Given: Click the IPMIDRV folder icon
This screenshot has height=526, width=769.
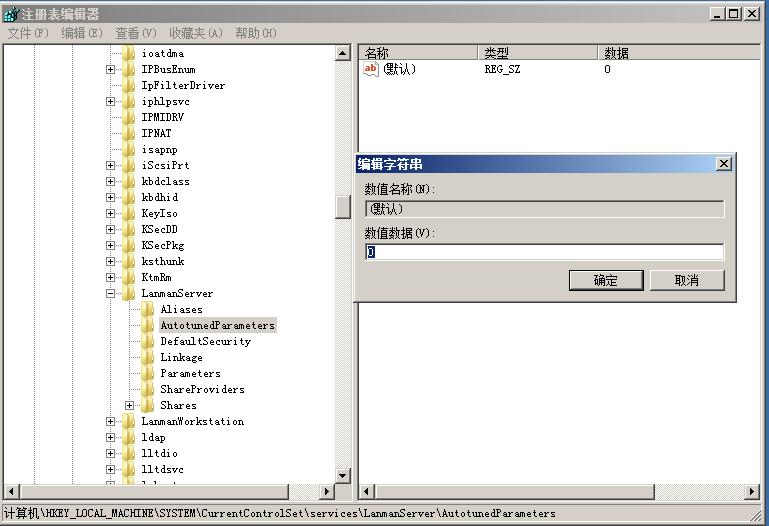Looking at the screenshot, I should [x=128, y=117].
